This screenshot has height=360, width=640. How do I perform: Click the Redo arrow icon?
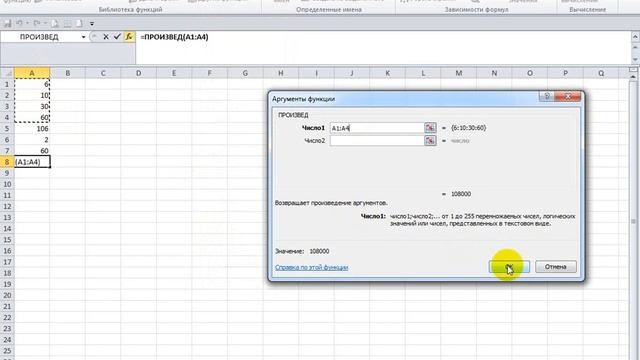37,24
